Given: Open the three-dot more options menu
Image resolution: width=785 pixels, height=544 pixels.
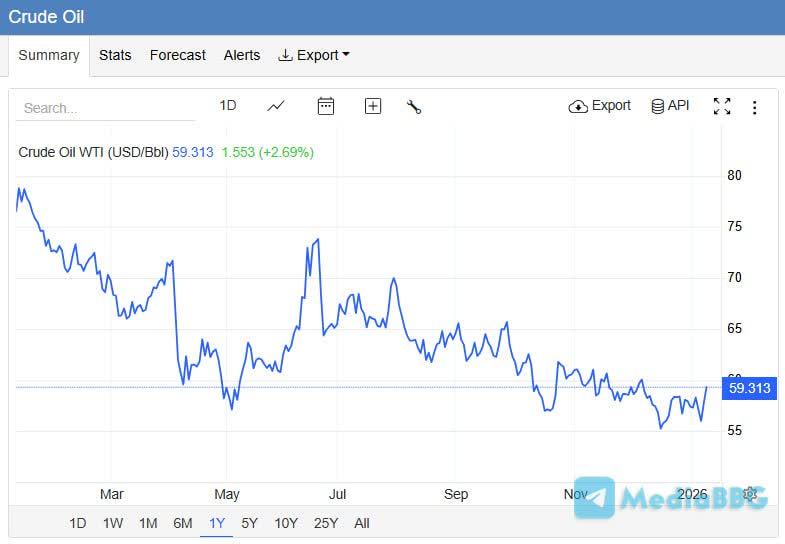Looking at the screenshot, I should [x=755, y=107].
